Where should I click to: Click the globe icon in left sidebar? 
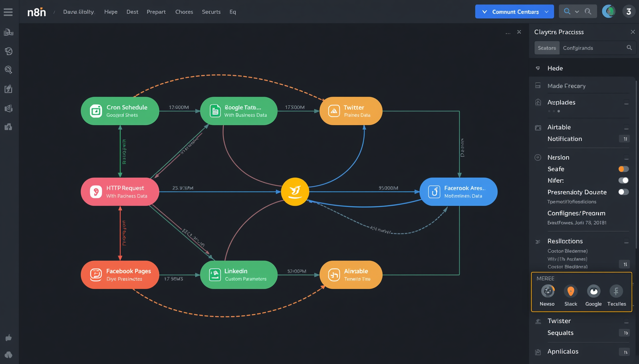[8, 51]
